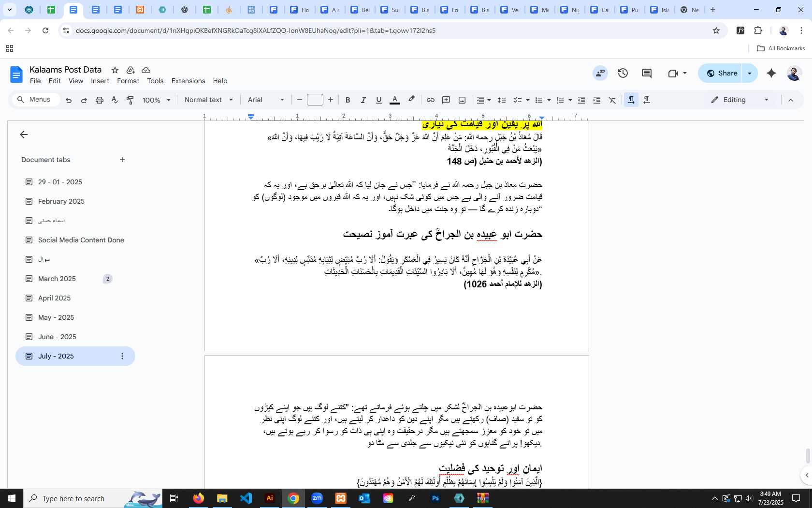Open the Editing mode dropdown
Screen dimensions: 812x508
[x=740, y=100]
